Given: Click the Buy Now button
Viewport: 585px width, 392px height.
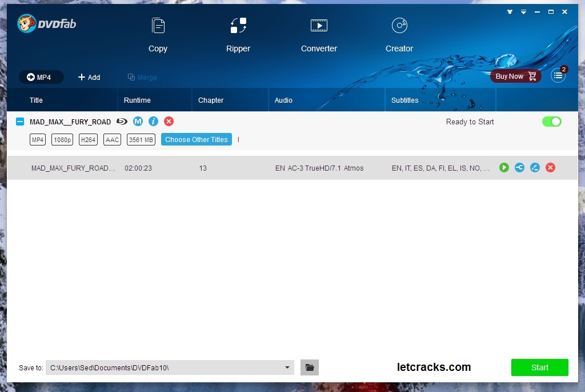Looking at the screenshot, I should [x=515, y=76].
